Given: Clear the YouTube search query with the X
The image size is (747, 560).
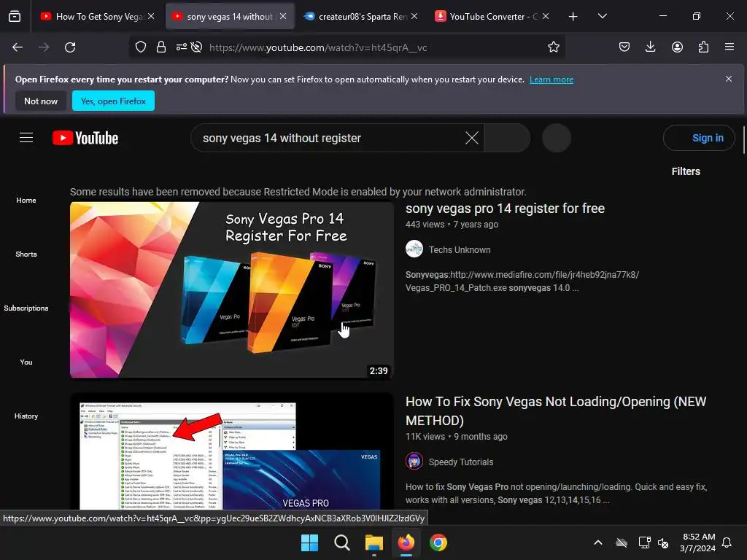Looking at the screenshot, I should pyautogui.click(x=472, y=138).
